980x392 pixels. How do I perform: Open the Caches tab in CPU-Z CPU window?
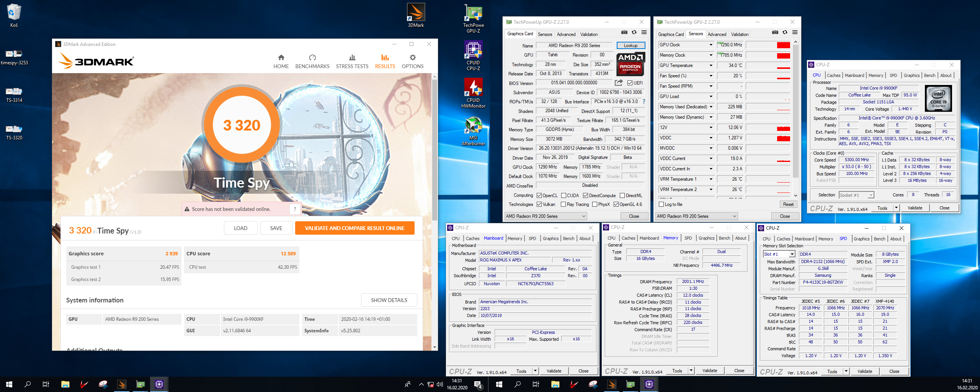tap(833, 75)
